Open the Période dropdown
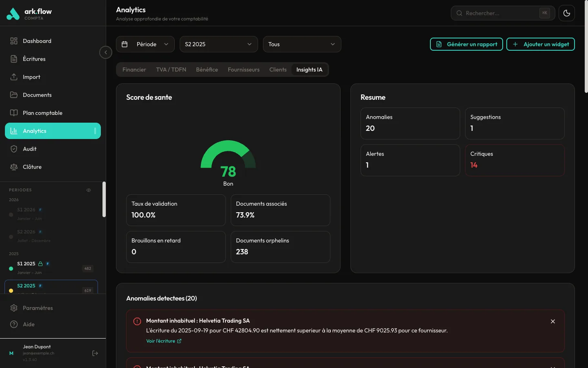588x368 pixels. (145, 44)
